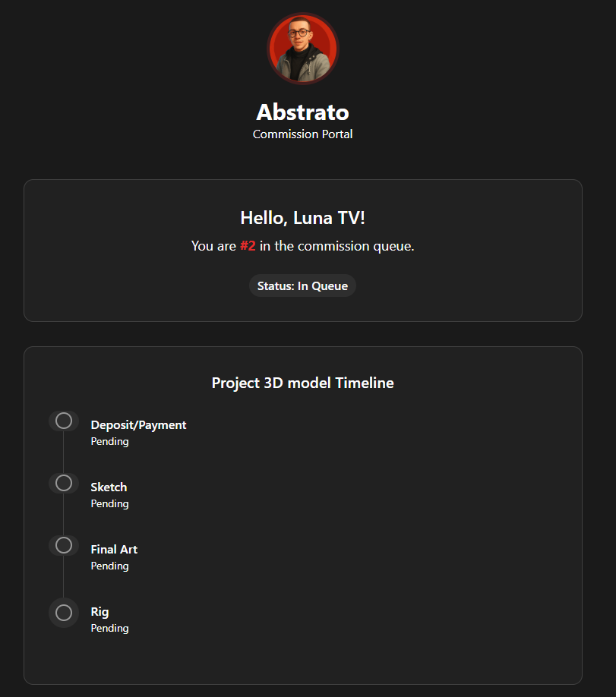Screen dimensions: 616x697
Task: Click the Rig milestone circle
Action: pyautogui.click(x=64, y=612)
